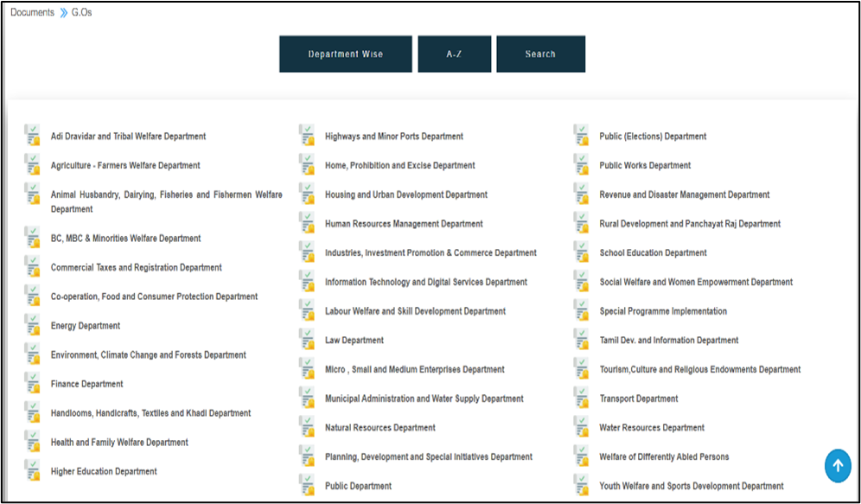
Task: Open Municipal Administration and Water Supply Department
Action: click(424, 399)
